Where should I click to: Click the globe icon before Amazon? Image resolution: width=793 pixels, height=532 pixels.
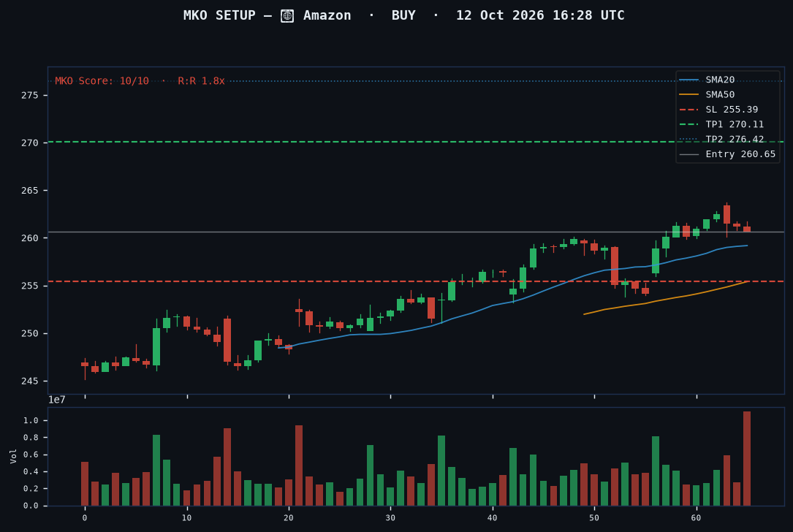pyautogui.click(x=287, y=16)
